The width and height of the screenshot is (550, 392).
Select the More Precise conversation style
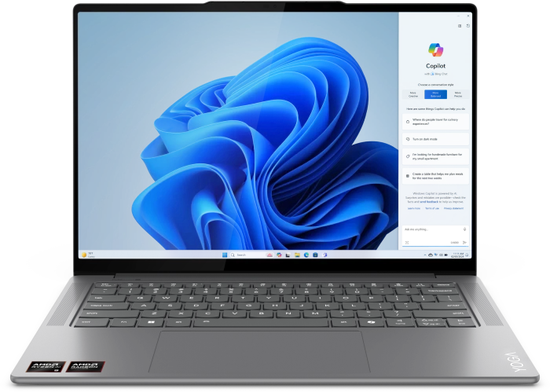point(458,94)
